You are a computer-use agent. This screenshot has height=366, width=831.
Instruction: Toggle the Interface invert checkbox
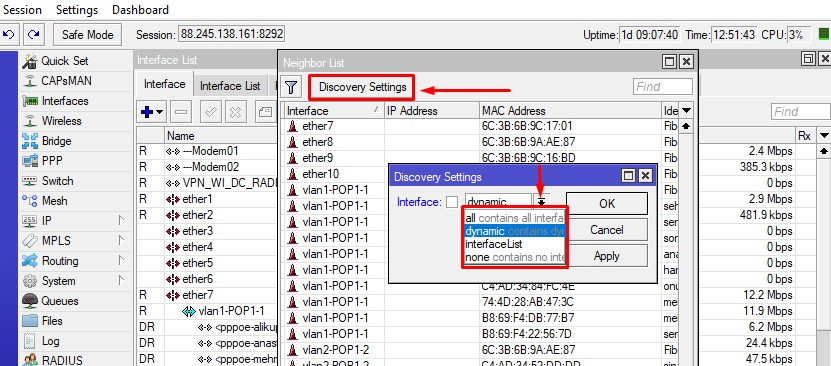452,202
